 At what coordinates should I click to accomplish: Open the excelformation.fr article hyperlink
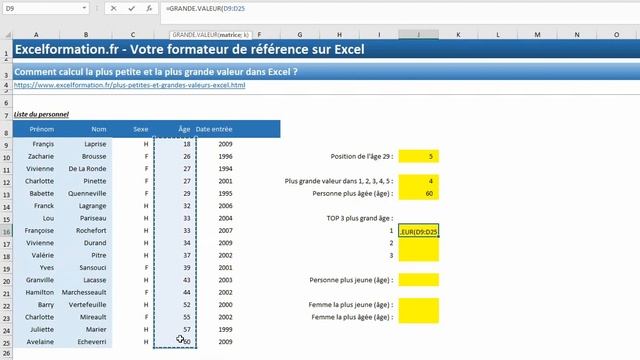129,85
